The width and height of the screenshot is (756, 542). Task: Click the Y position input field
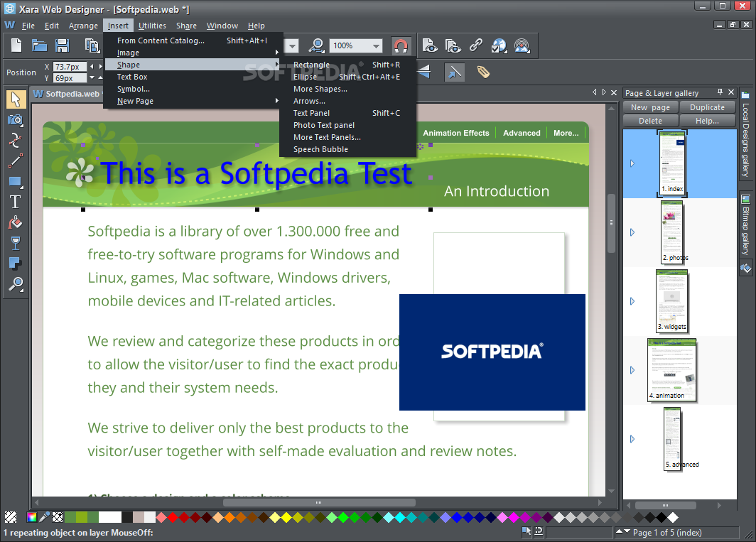click(x=70, y=77)
